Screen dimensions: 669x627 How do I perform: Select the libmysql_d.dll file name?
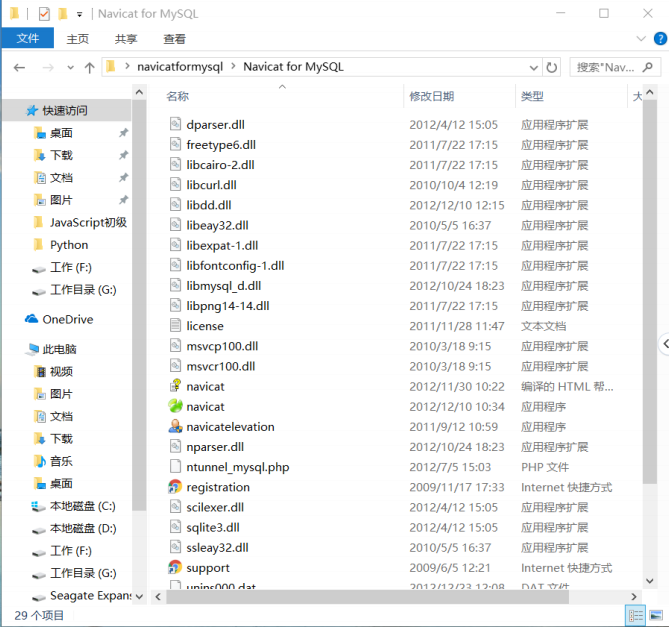coord(224,286)
